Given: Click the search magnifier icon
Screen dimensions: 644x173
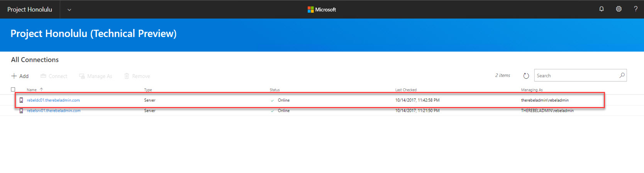Looking at the screenshot, I should coord(622,75).
